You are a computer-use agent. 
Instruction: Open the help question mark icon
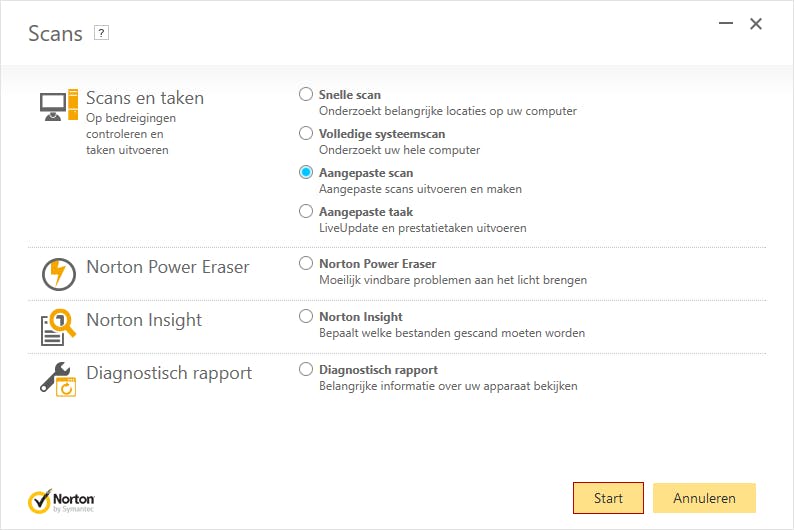[101, 33]
